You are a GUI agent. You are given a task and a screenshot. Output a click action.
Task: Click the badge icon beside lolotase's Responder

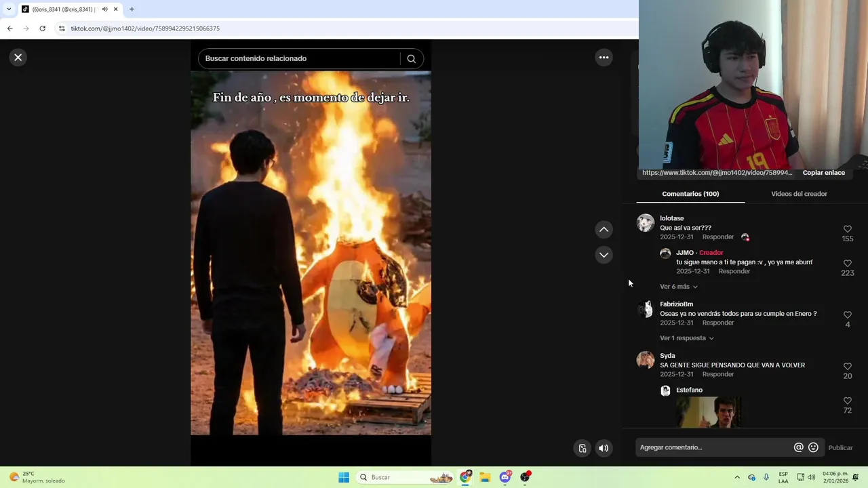pyautogui.click(x=745, y=237)
